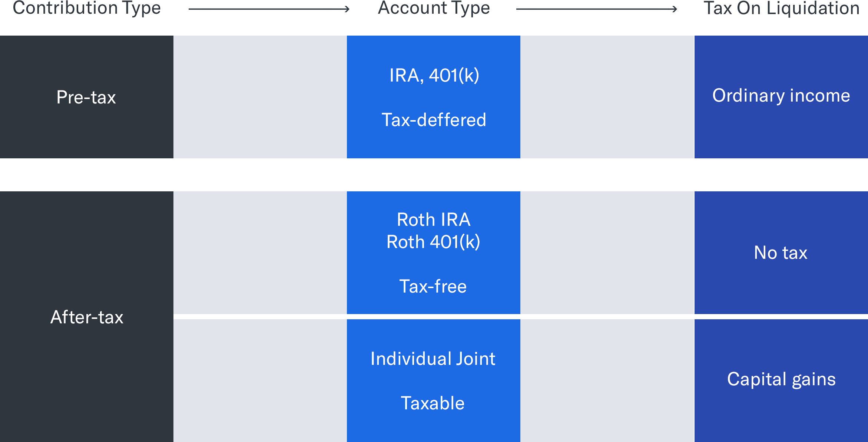
Task: Click the arrow after Account Type
Action: (x=597, y=9)
